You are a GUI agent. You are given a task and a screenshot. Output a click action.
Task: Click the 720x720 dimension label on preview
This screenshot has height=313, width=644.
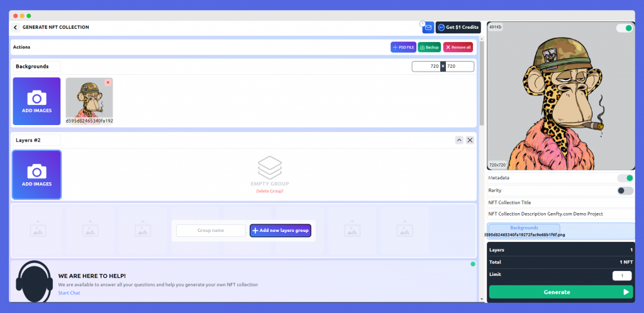pyautogui.click(x=497, y=165)
